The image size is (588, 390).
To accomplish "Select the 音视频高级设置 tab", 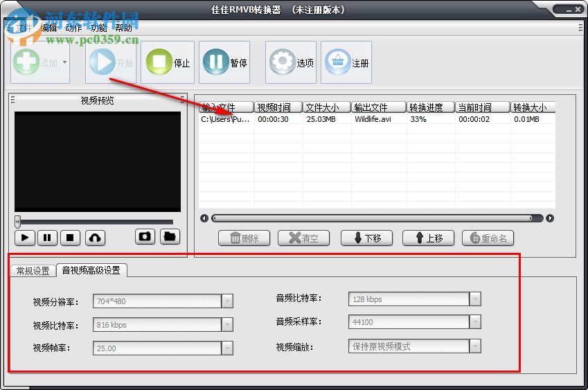I will (91, 270).
